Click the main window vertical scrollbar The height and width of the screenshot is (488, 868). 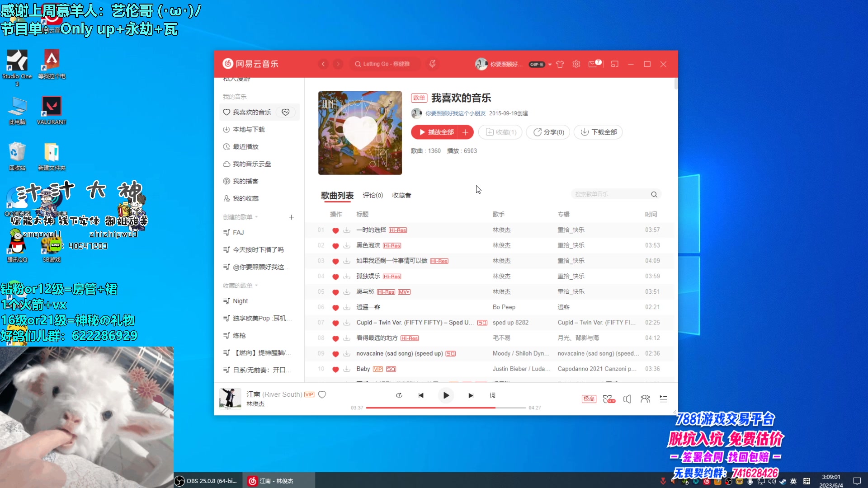pyautogui.click(x=676, y=84)
